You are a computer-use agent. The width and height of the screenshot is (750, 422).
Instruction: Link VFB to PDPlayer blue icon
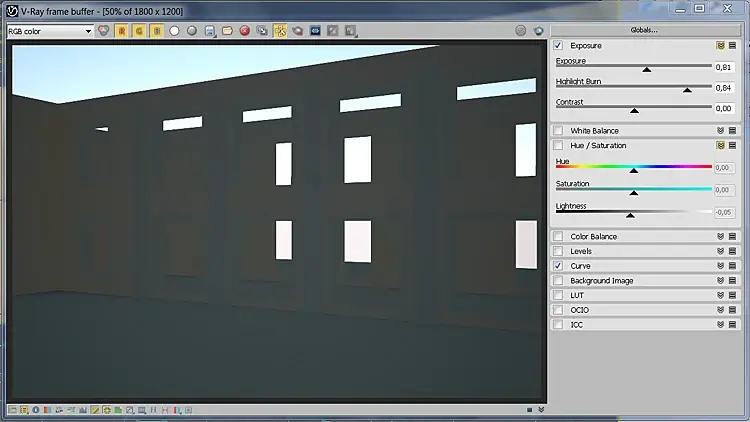pyautogui.click(x=315, y=31)
